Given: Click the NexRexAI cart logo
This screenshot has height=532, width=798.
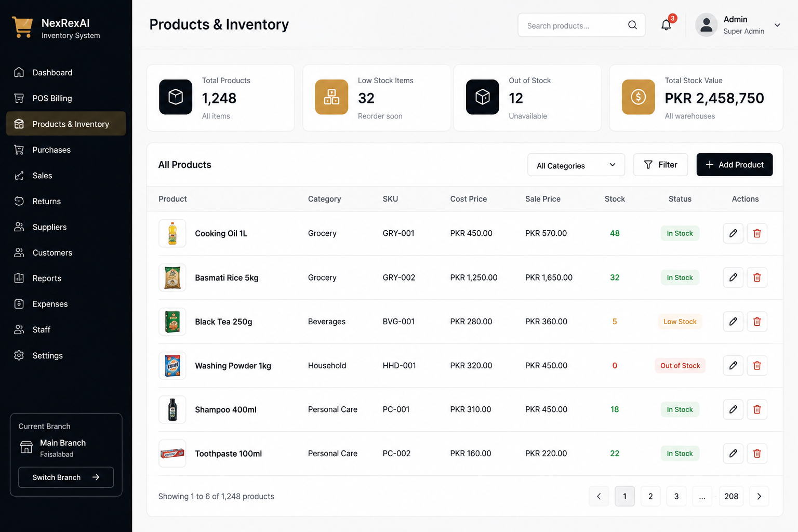Looking at the screenshot, I should (x=22, y=28).
